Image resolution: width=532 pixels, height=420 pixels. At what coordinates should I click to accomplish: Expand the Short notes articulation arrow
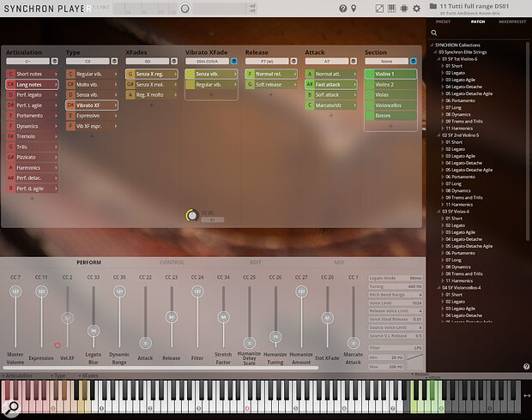click(x=56, y=74)
